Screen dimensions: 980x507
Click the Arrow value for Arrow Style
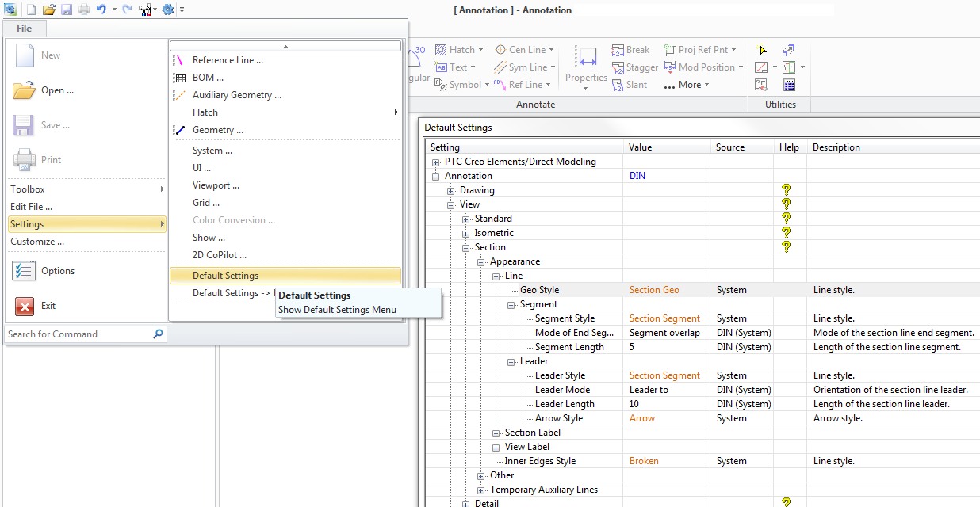click(x=642, y=418)
